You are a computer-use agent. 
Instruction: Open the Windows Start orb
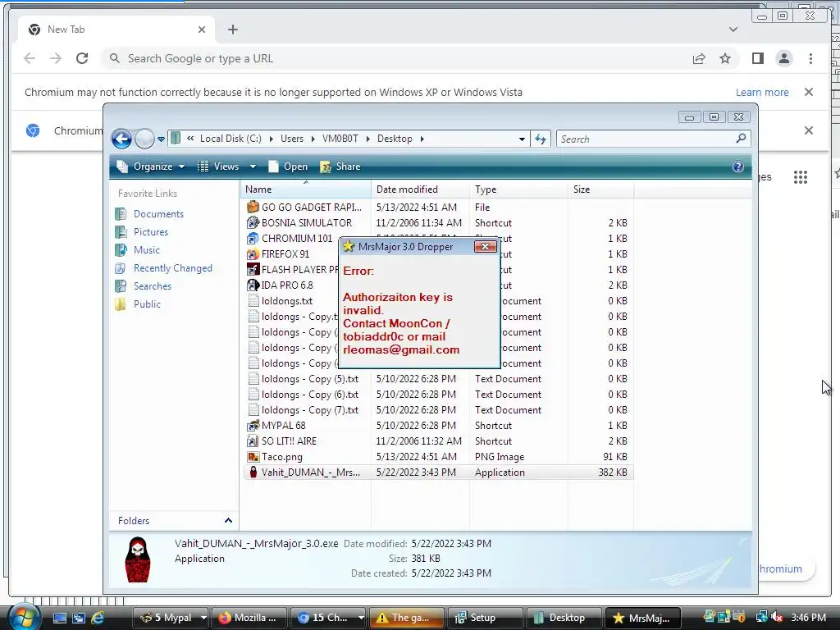pos(24,617)
